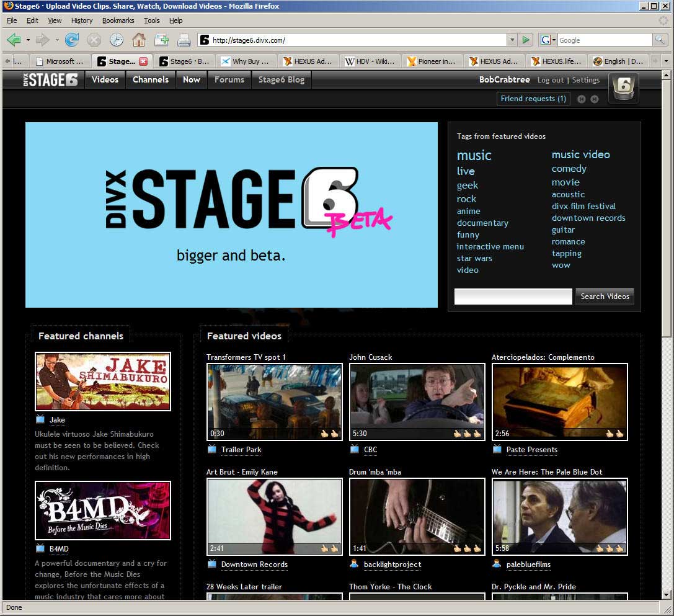Open the Forward button history dropdown
674x616 pixels.
57,40
